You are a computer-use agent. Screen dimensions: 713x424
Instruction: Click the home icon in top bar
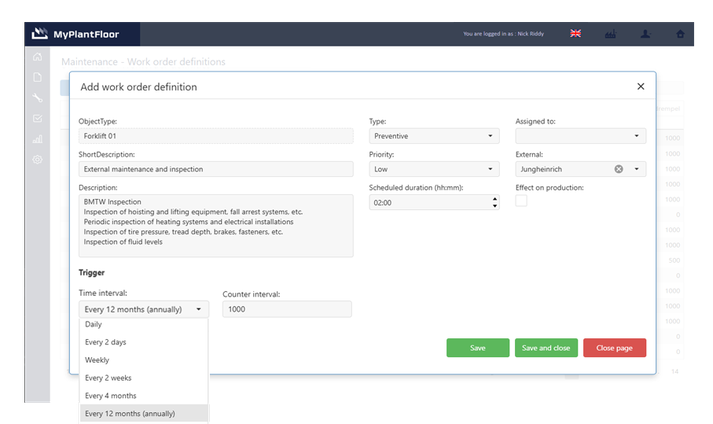pyautogui.click(x=680, y=34)
